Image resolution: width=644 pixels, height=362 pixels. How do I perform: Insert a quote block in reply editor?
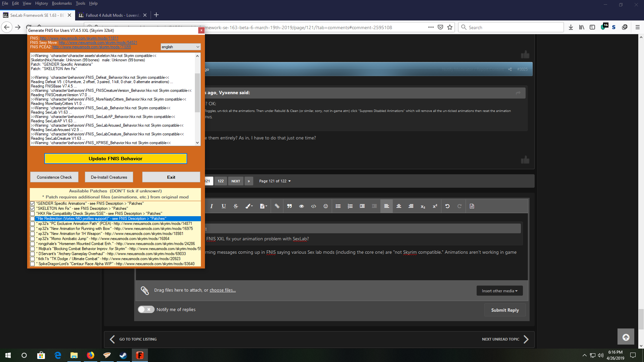pos(289,206)
